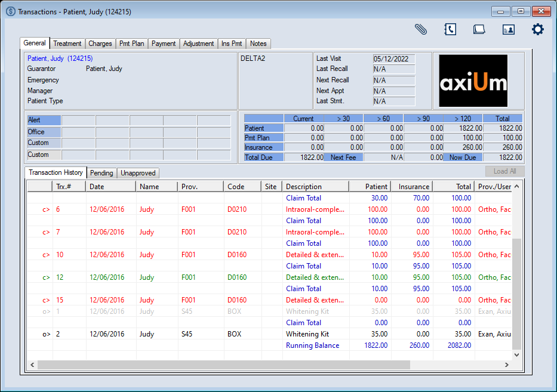Click the dollar sign window icon
The height and width of the screenshot is (392, 557).
(10, 11)
